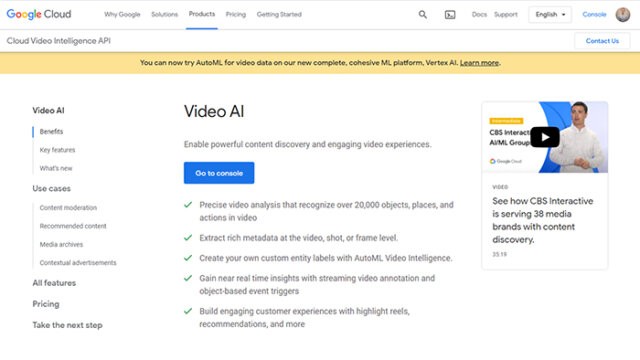Jump to What's new in sidebar
The image size is (640, 360).
tap(56, 168)
